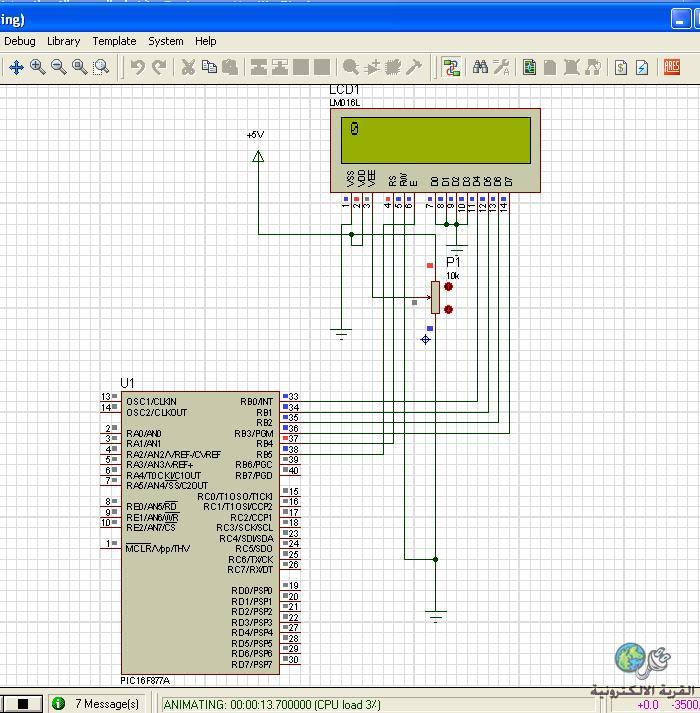
Task: Click the MCLR/Vpp/THV pin label
Action: point(158,548)
